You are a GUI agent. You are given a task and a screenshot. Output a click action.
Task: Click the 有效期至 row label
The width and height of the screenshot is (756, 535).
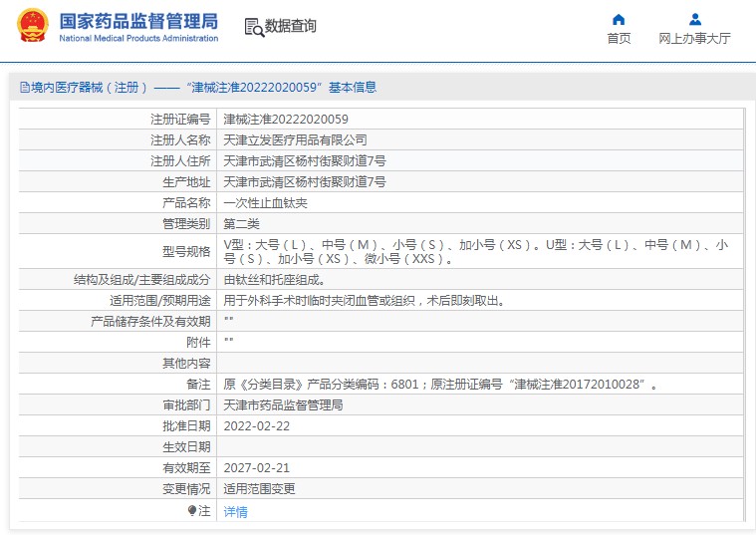(x=186, y=468)
